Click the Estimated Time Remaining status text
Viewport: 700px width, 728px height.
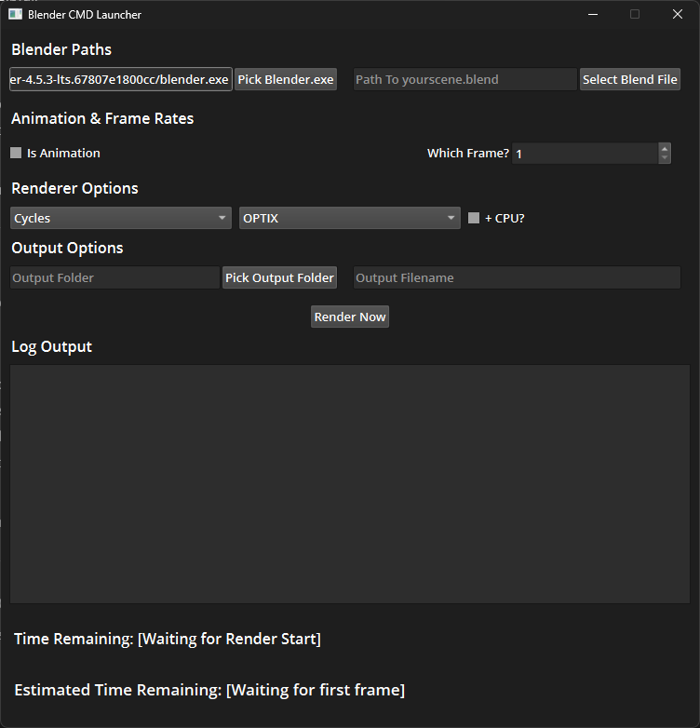(209, 690)
